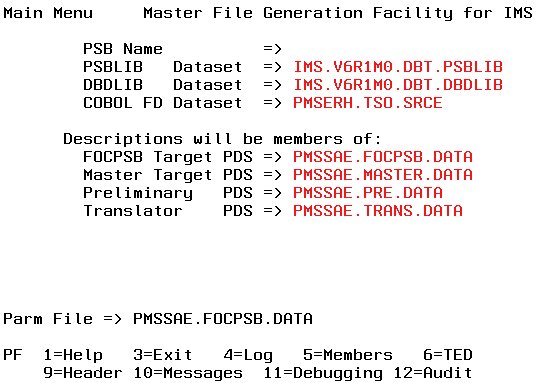Open the log with 4=Log

coord(248,355)
